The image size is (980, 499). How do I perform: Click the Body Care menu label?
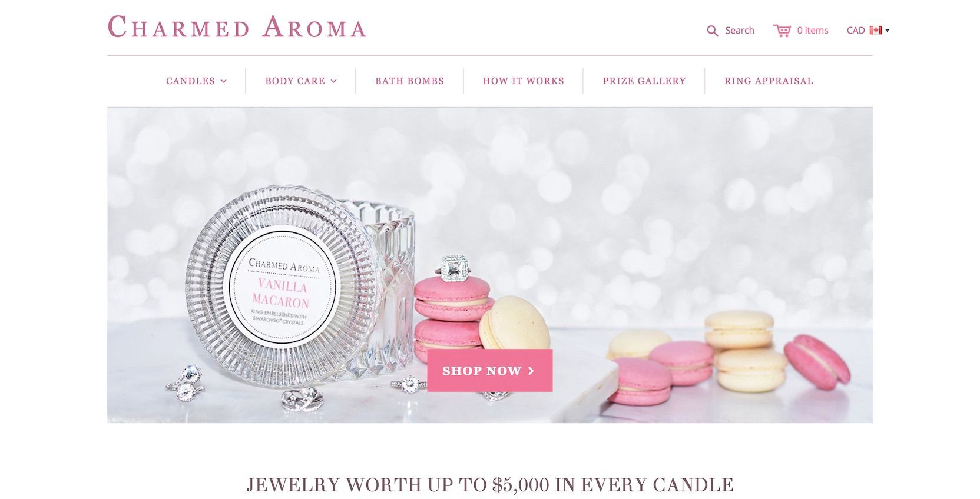[295, 81]
